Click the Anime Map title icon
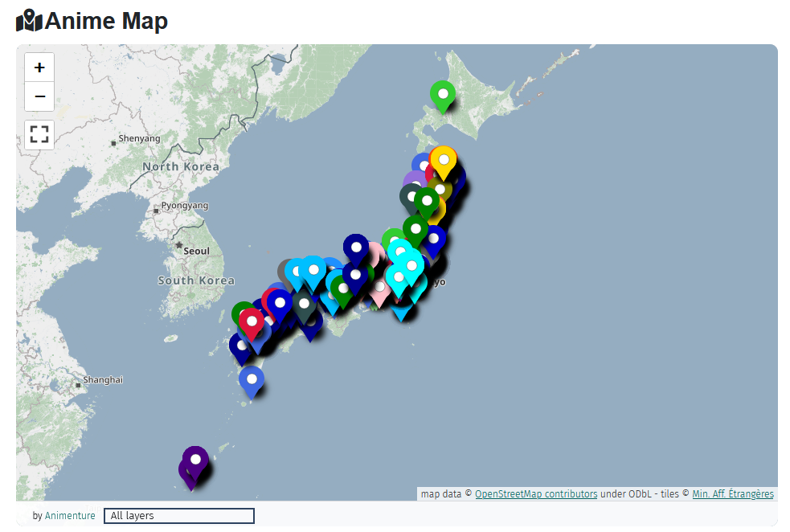The width and height of the screenshot is (790, 532). click(29, 21)
